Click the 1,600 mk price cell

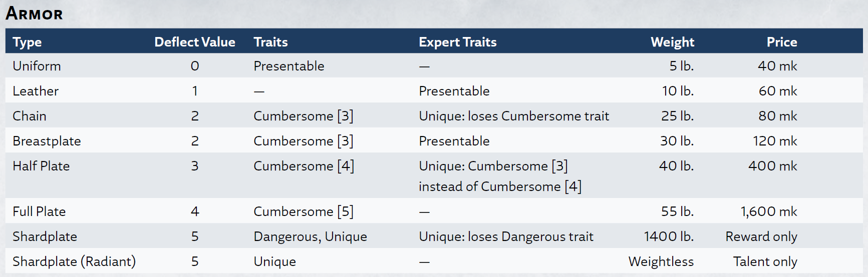769,211
